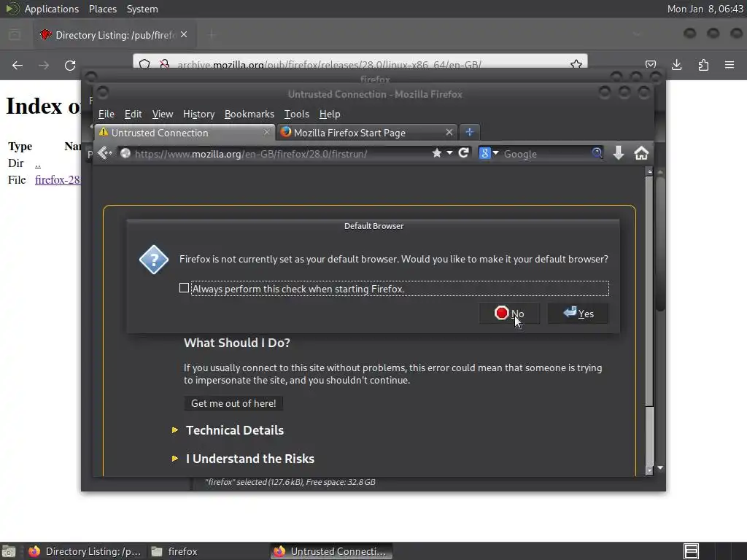The image size is (747, 560).
Task: Open a new tab with plus button
Action: click(469, 133)
